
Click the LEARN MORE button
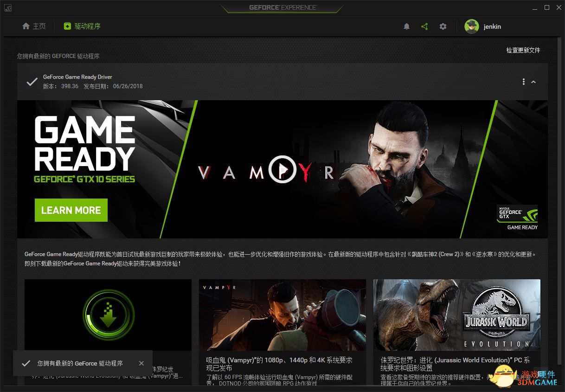pyautogui.click(x=71, y=210)
